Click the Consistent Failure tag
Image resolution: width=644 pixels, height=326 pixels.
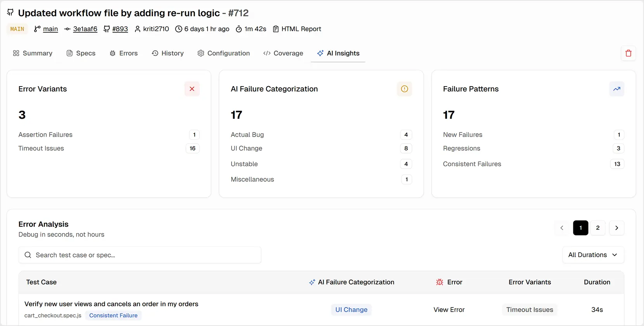tap(113, 316)
